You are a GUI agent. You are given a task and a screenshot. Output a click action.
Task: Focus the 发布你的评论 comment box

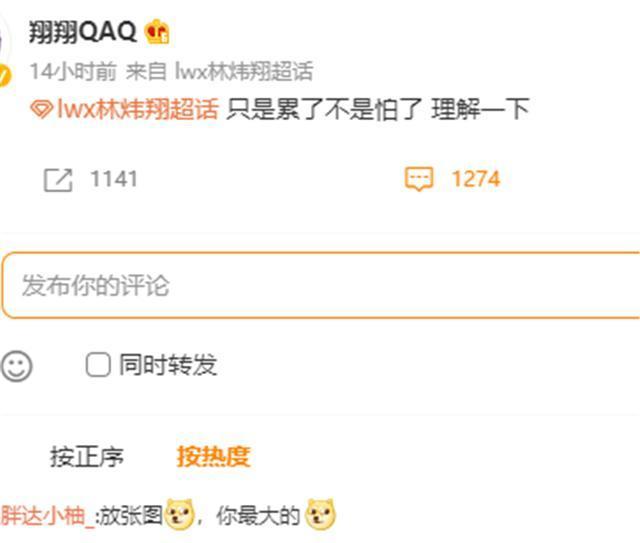tap(320, 285)
